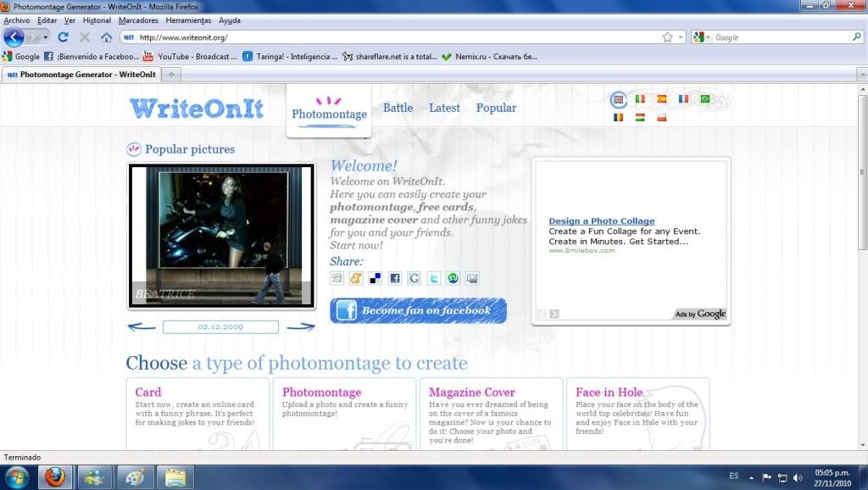
Task: Open the Historial menu
Action: tap(97, 20)
